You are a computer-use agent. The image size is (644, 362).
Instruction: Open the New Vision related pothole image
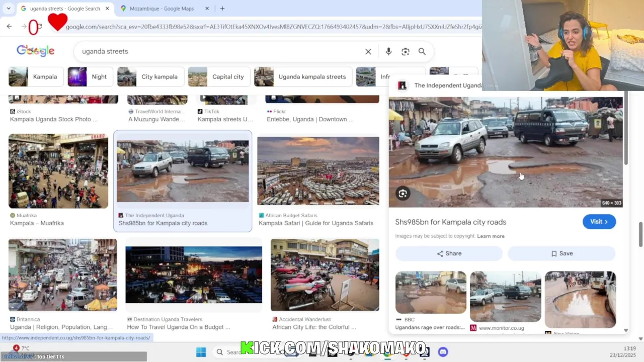pyautogui.click(x=580, y=300)
